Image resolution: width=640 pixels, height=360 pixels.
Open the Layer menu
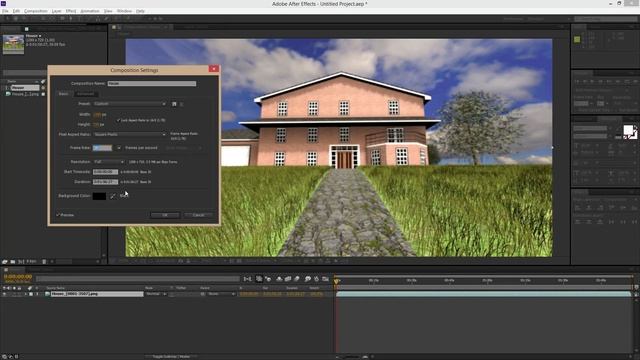coord(57,11)
